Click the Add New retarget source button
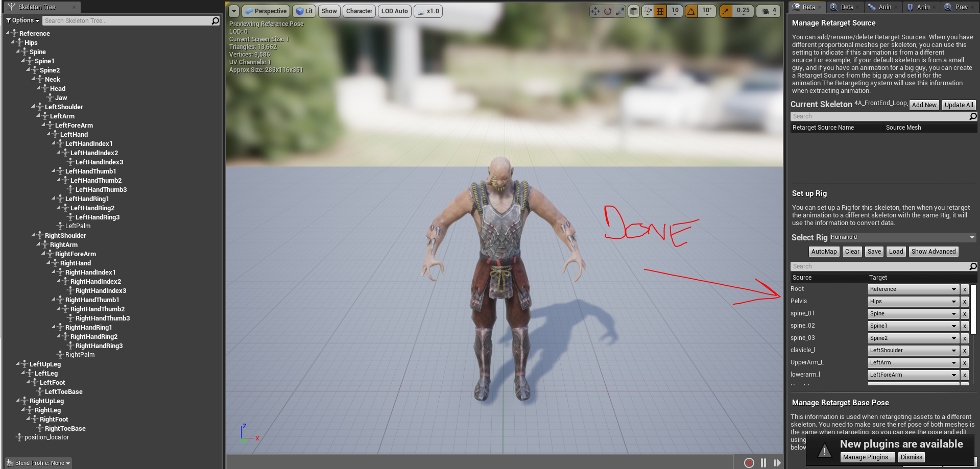The image size is (980, 469). click(924, 105)
